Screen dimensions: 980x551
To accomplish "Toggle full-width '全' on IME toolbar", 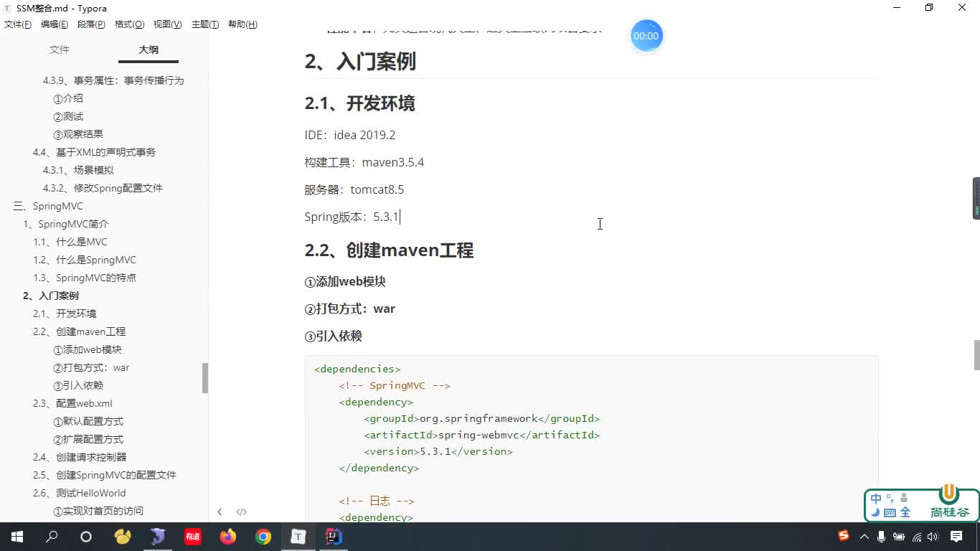I will 905,513.
